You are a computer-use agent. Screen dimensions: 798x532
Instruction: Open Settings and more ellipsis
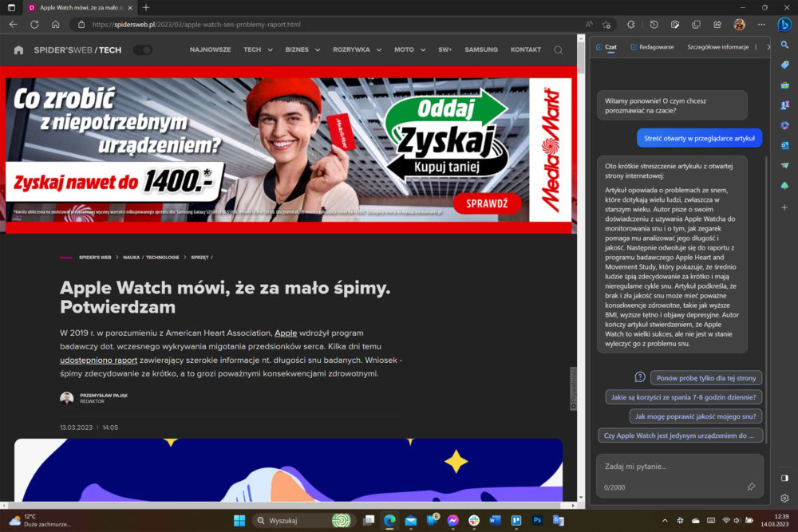coord(761,25)
